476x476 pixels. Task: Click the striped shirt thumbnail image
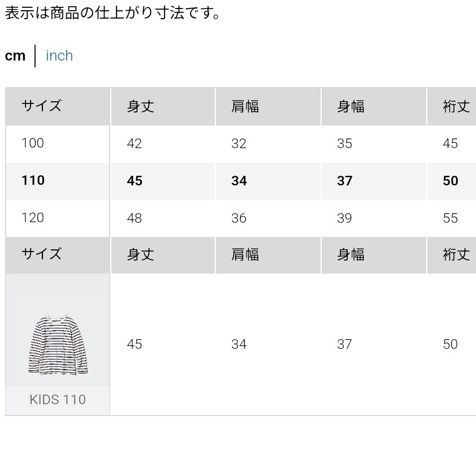(x=58, y=344)
